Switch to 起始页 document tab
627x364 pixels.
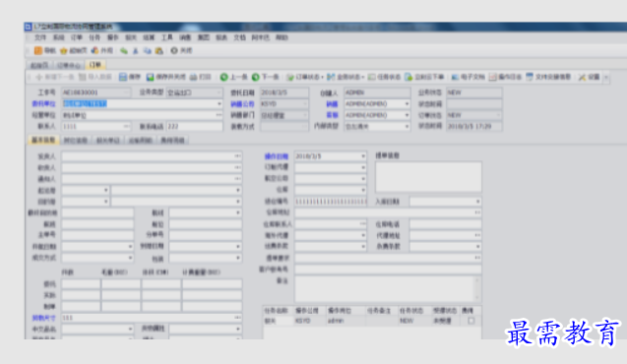(39, 65)
